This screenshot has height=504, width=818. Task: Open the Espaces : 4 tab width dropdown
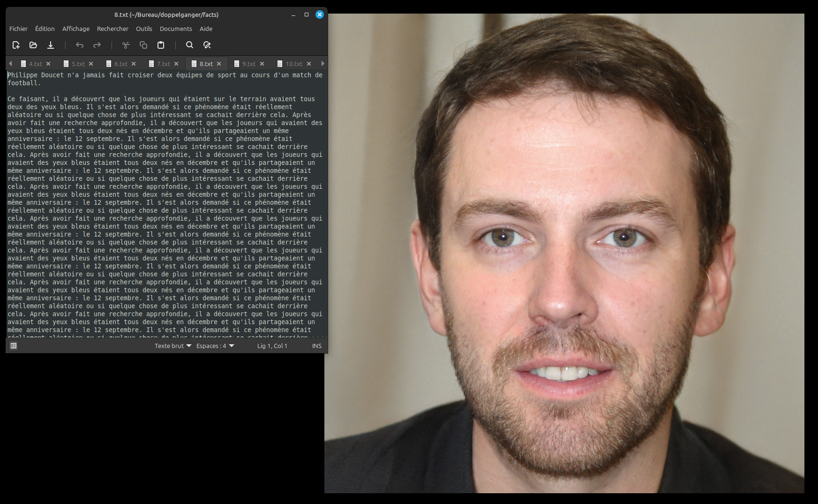coord(215,346)
